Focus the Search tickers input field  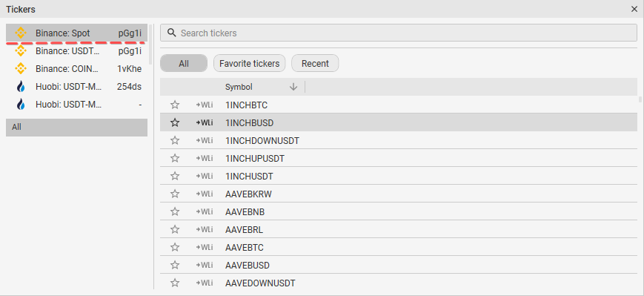click(399, 33)
